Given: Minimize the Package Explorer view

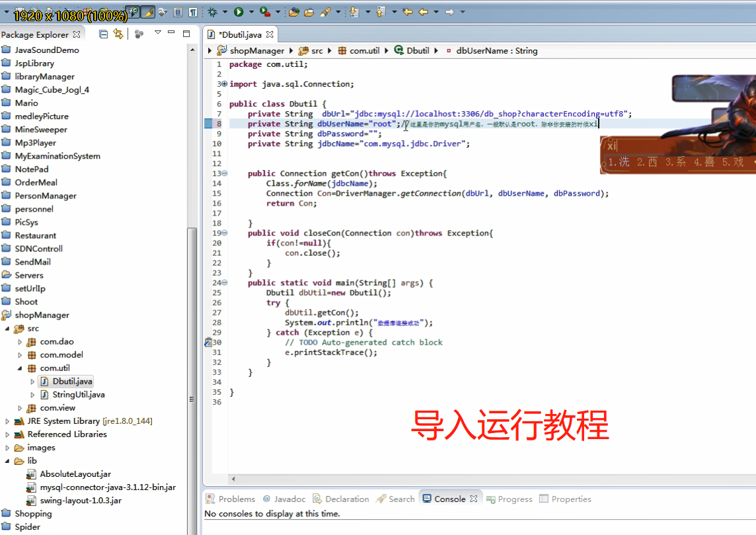Looking at the screenshot, I should [x=171, y=33].
